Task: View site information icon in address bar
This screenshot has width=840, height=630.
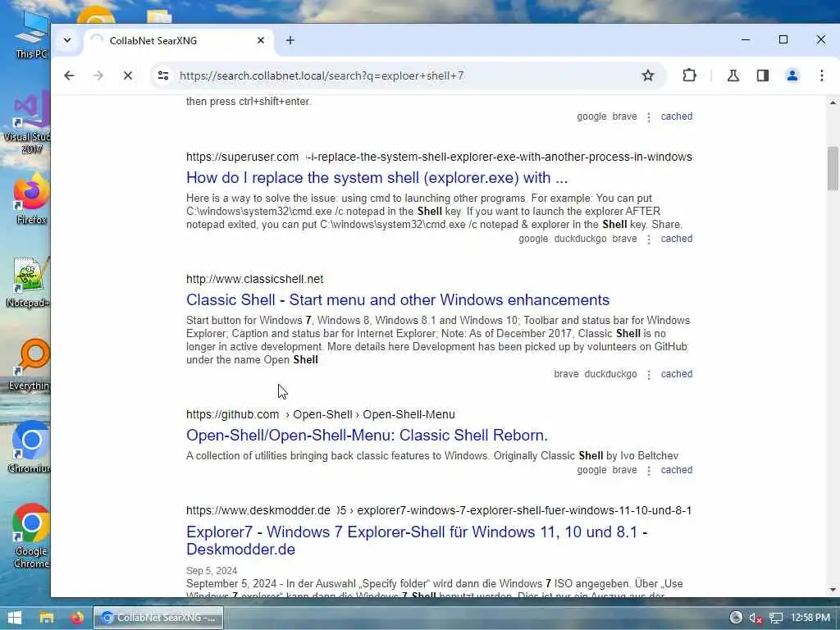Action: tap(163, 75)
